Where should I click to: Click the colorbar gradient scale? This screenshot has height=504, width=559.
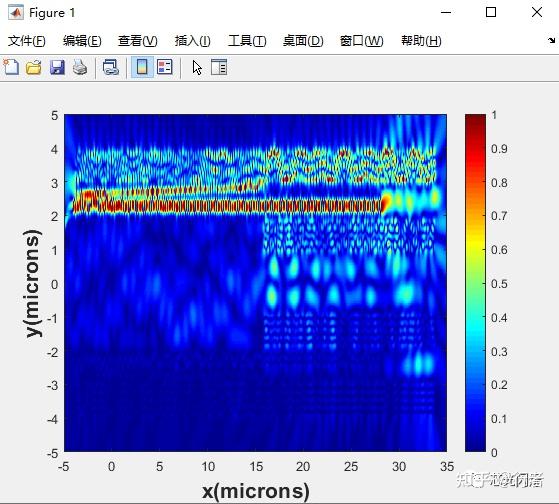tap(475, 283)
